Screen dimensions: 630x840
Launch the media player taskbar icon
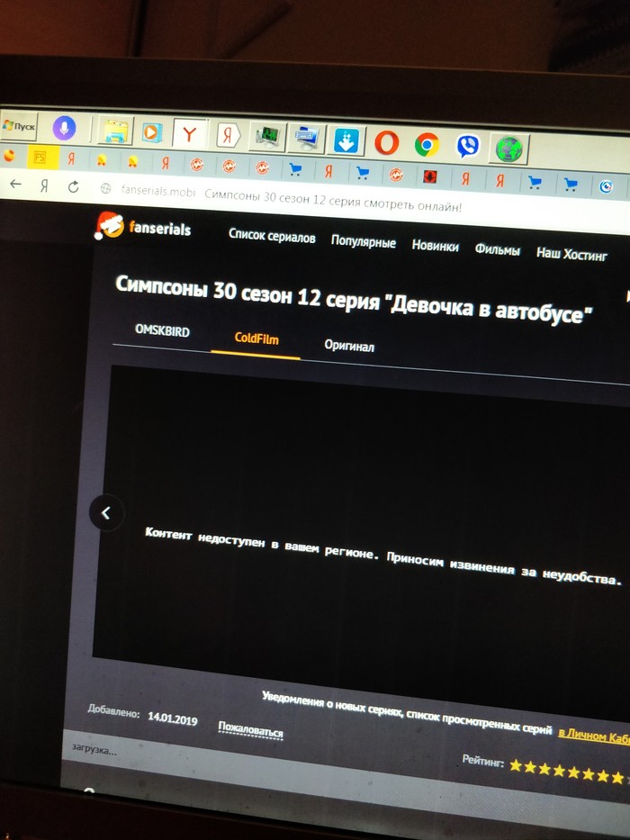point(152,133)
